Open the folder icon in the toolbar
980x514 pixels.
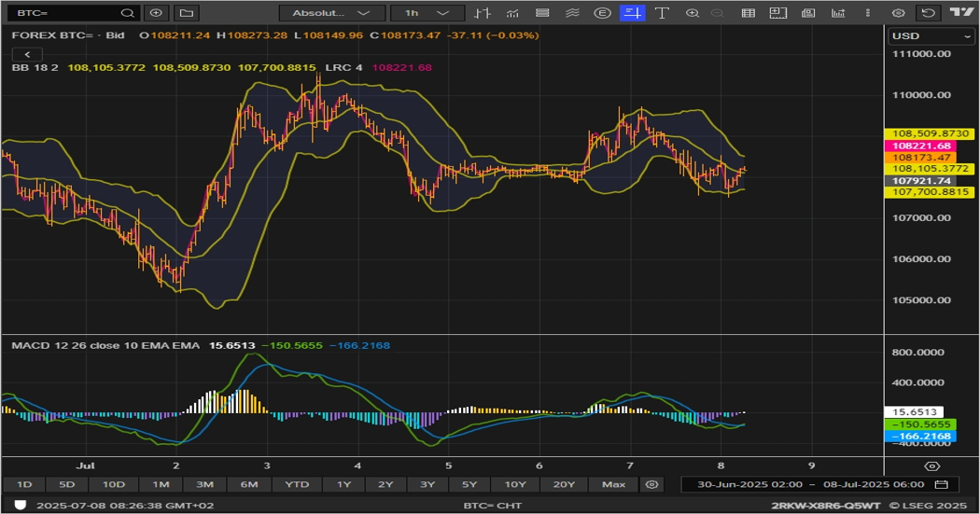187,12
